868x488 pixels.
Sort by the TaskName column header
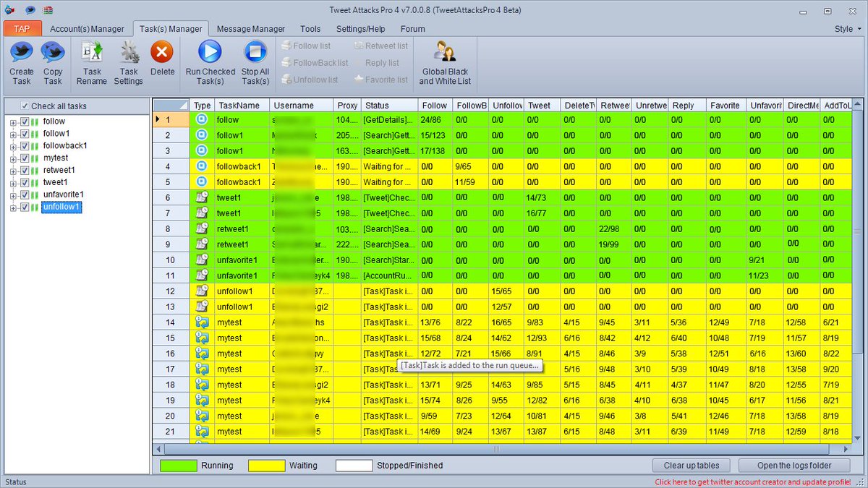[242, 106]
